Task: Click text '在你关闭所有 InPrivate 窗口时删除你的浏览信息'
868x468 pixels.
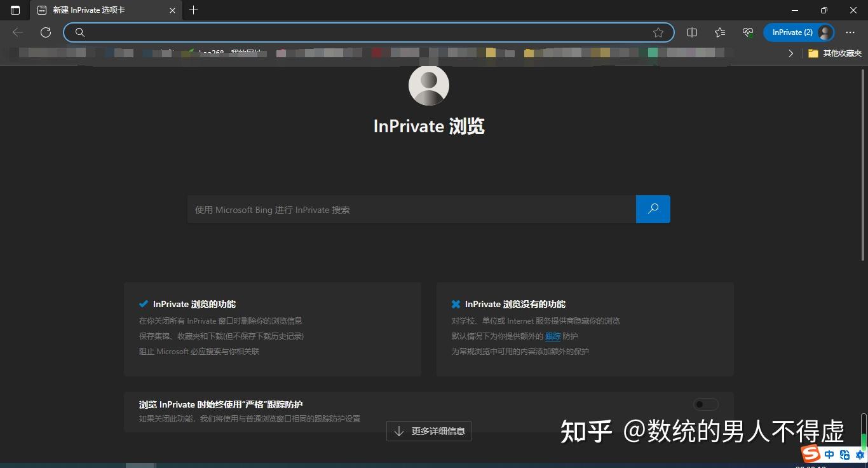Action: (x=220, y=320)
